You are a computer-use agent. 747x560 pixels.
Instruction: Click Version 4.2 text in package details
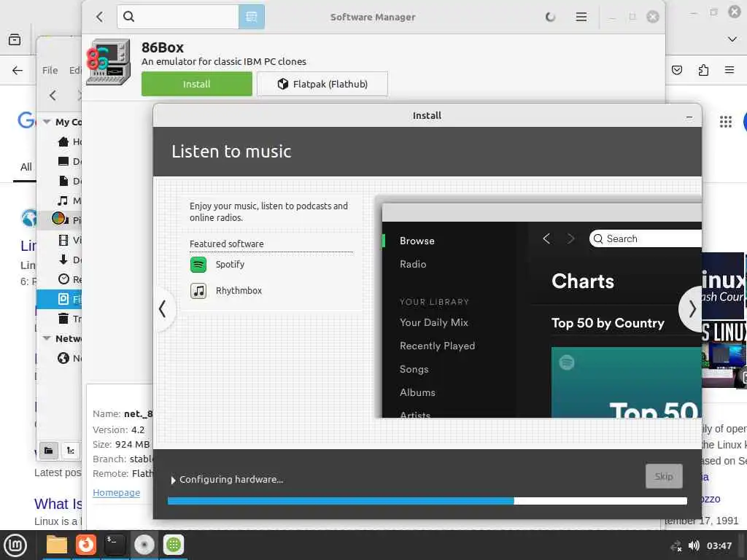pyautogui.click(x=119, y=430)
